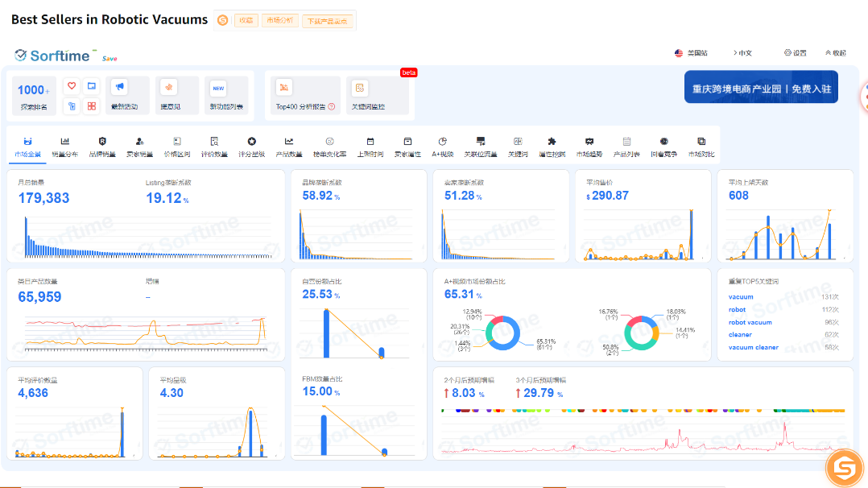
Task: Click the red four-square grid icon
Action: point(92,106)
